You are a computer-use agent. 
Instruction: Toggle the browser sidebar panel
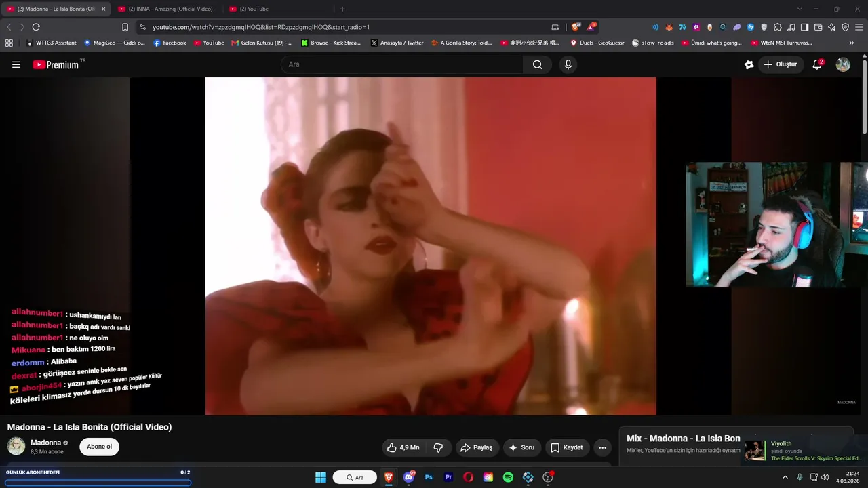(x=804, y=27)
